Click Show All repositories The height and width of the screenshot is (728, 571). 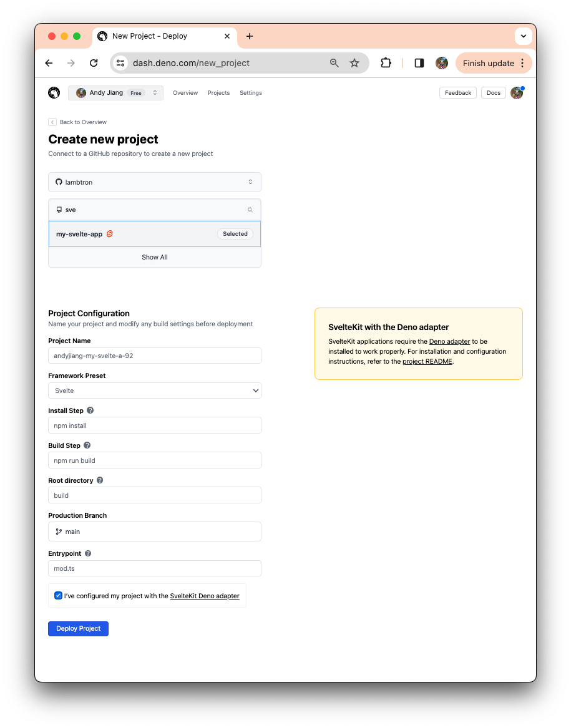coord(155,257)
